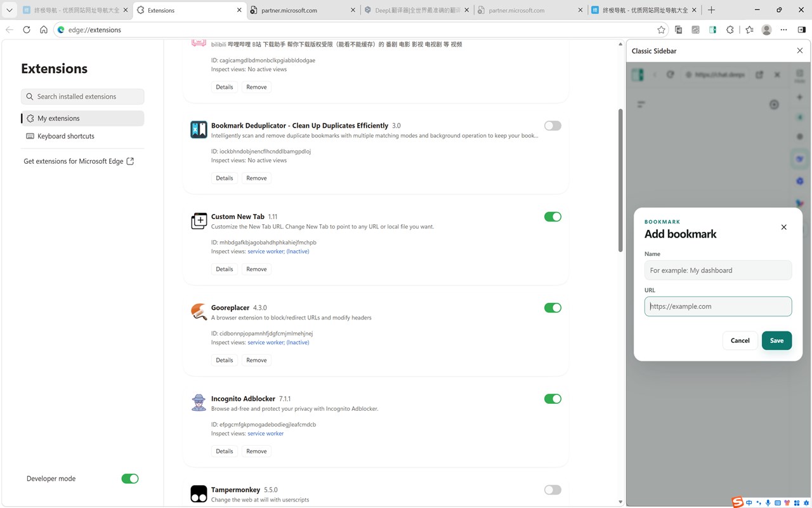Enable the Bookmark Deduplicator extension
This screenshot has height=508, width=812.
pyautogui.click(x=553, y=126)
